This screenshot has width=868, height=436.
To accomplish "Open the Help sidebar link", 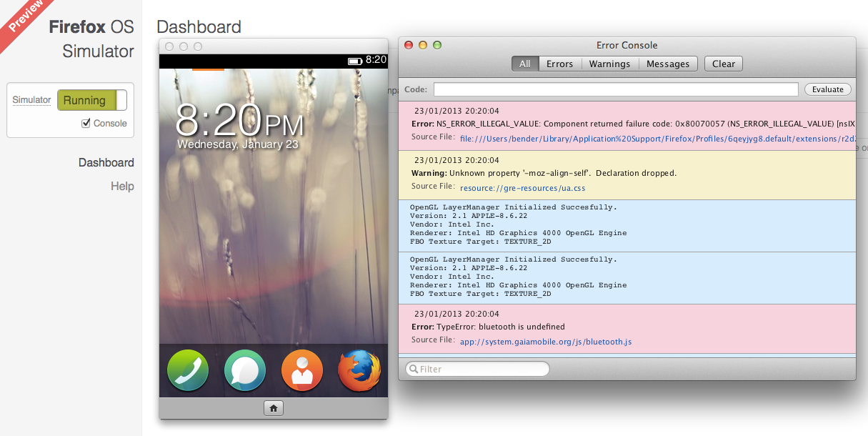I will [122, 186].
